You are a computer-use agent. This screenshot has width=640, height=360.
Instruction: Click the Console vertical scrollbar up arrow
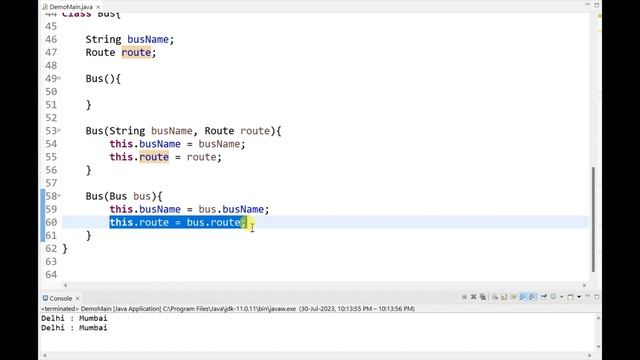coord(598,318)
